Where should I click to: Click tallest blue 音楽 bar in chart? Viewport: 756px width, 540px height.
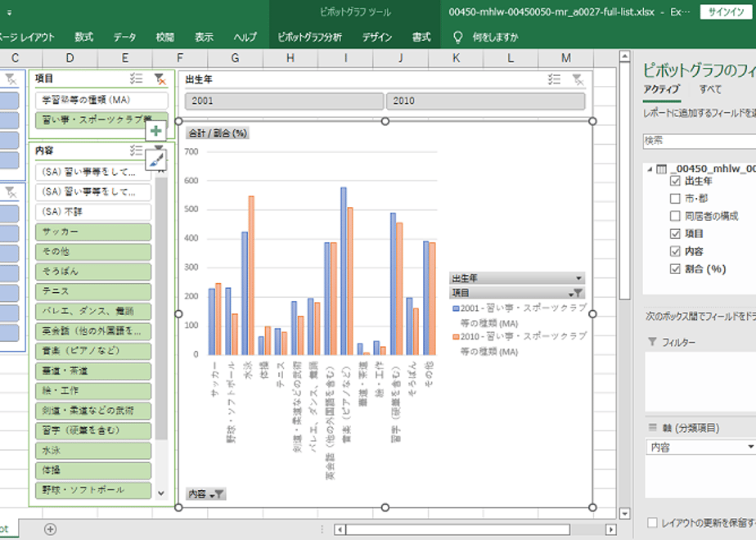coord(344,271)
